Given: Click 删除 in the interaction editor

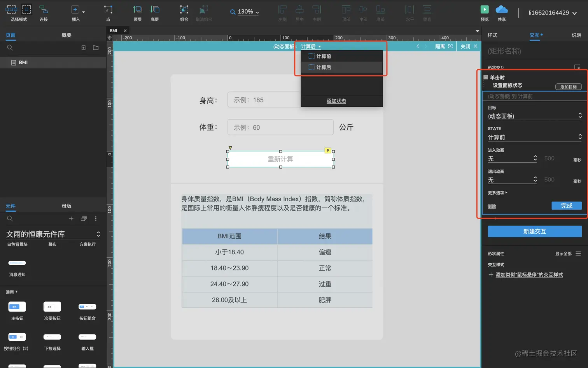Looking at the screenshot, I should 492,206.
